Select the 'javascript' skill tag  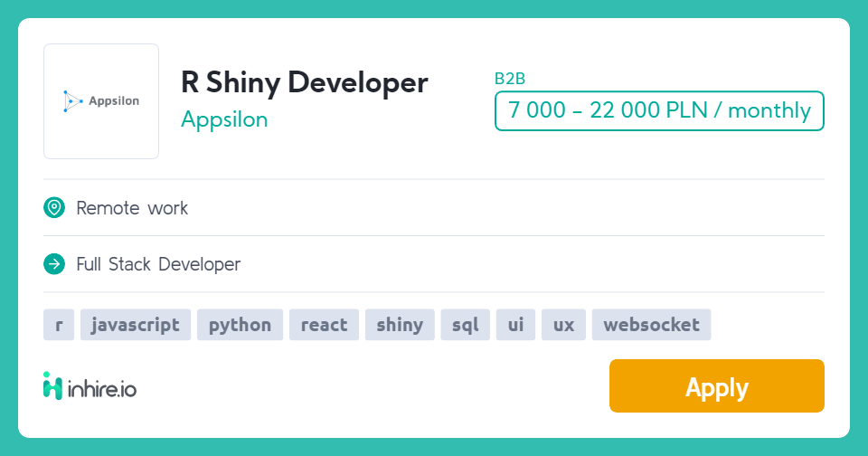pyautogui.click(x=136, y=325)
